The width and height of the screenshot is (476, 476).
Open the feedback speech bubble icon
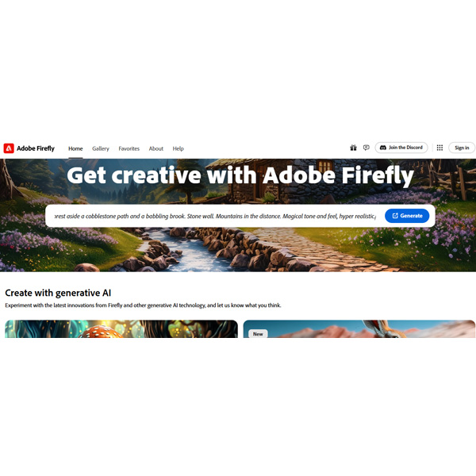click(x=367, y=148)
